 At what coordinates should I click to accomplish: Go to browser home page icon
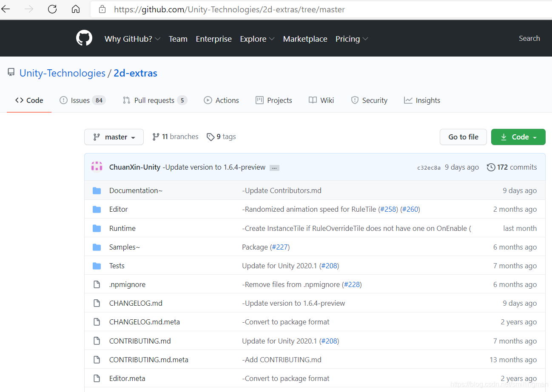[x=76, y=9]
